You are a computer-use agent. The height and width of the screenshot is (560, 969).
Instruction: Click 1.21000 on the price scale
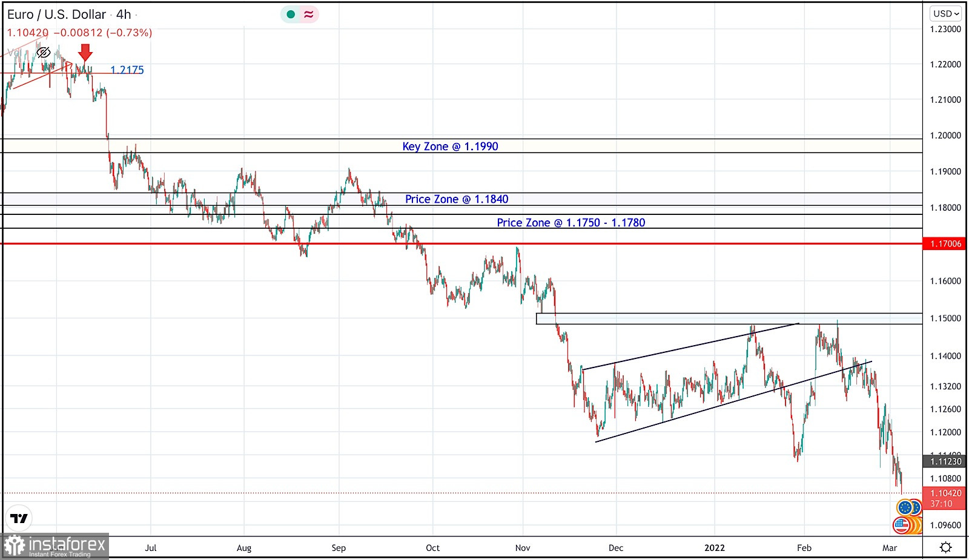pos(945,100)
